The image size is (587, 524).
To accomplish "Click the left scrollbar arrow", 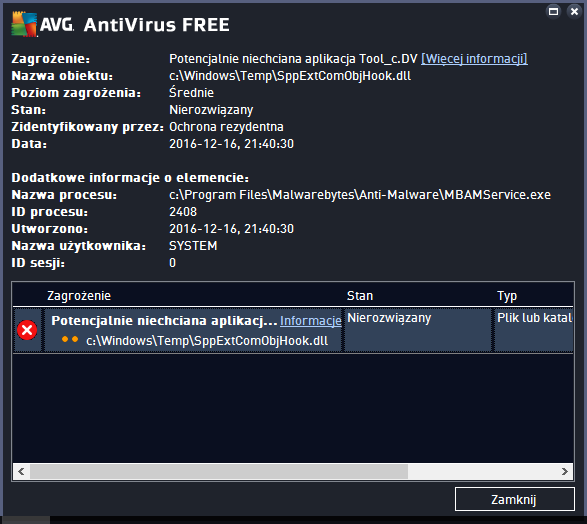I will point(21,472).
